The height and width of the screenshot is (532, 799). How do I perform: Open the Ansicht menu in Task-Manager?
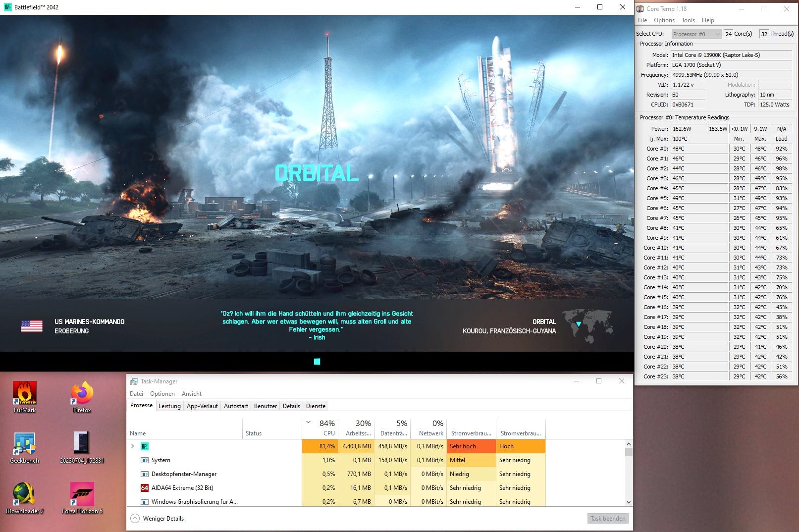click(x=192, y=394)
